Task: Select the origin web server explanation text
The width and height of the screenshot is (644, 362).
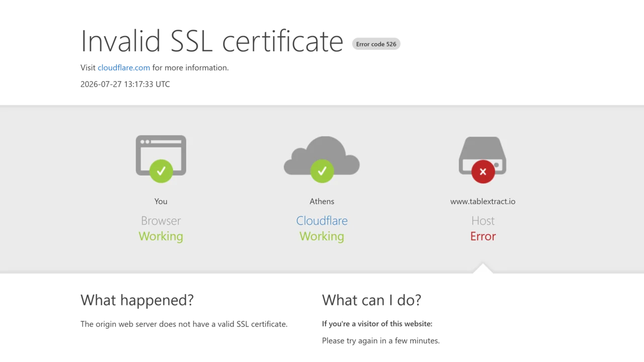Action: [x=184, y=324]
